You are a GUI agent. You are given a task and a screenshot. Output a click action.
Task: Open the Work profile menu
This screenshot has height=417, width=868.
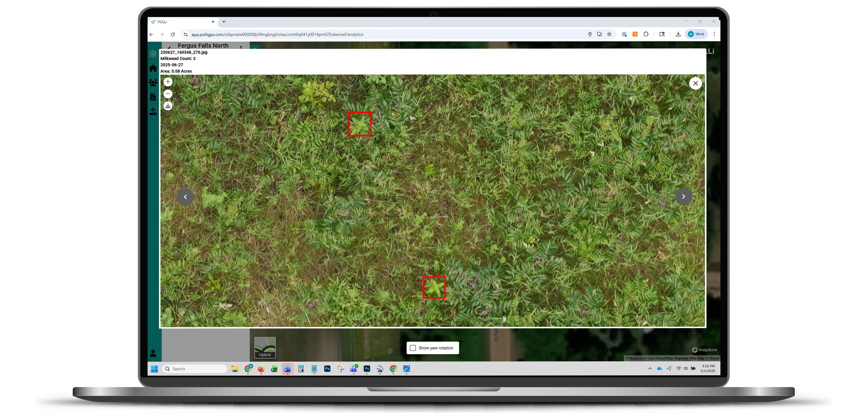696,34
